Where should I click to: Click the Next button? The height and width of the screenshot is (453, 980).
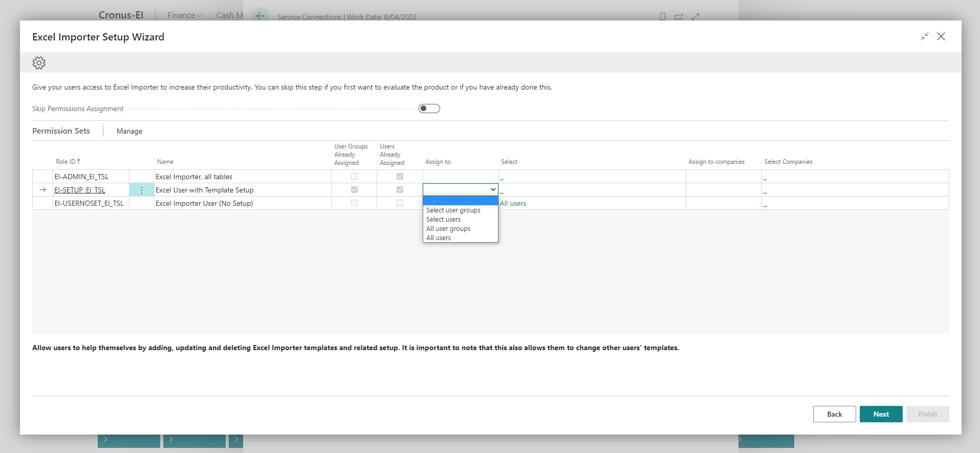(881, 414)
